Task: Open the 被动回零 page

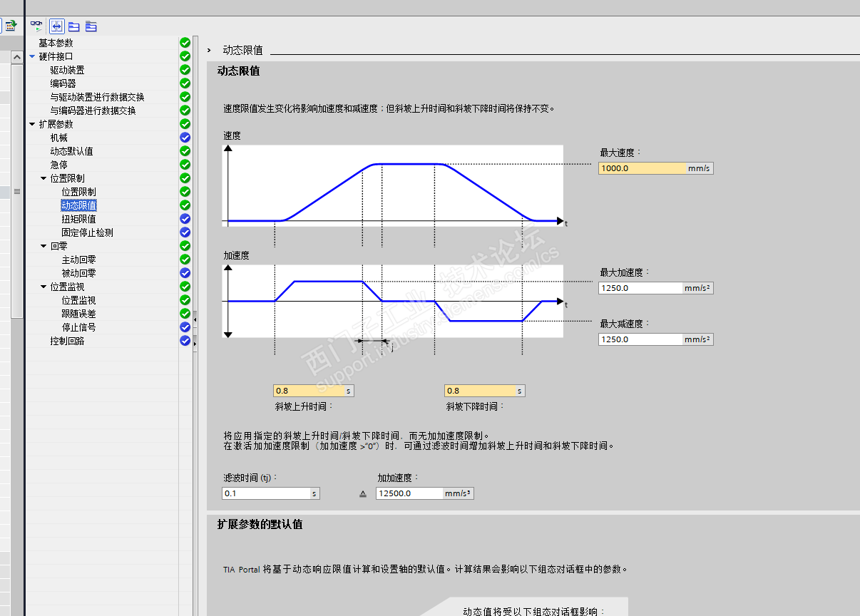Action: tap(78, 273)
